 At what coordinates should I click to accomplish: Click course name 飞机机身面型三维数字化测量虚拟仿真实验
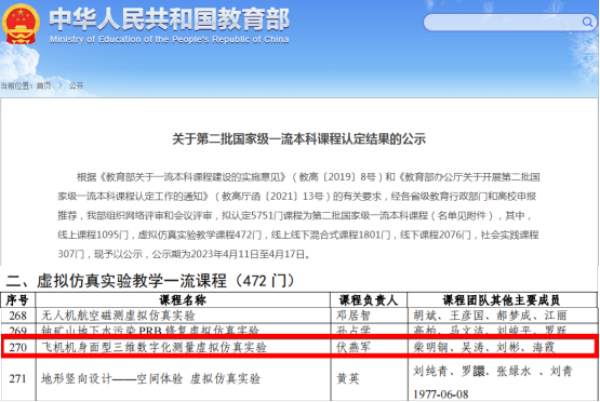(154, 347)
